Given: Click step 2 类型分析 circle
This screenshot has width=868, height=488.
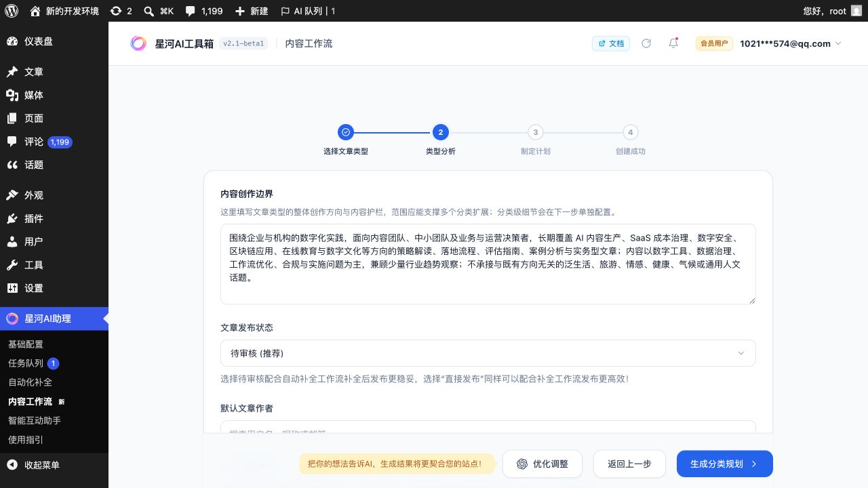Looking at the screenshot, I should click(x=441, y=132).
